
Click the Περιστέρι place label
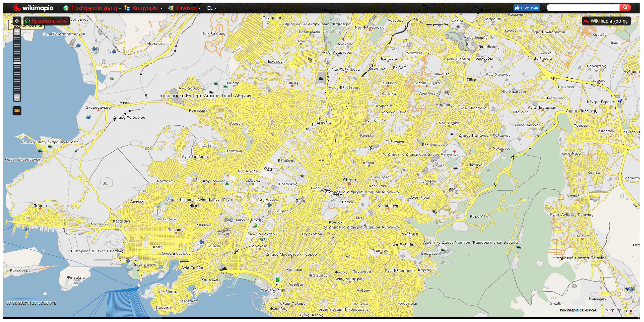(291, 82)
